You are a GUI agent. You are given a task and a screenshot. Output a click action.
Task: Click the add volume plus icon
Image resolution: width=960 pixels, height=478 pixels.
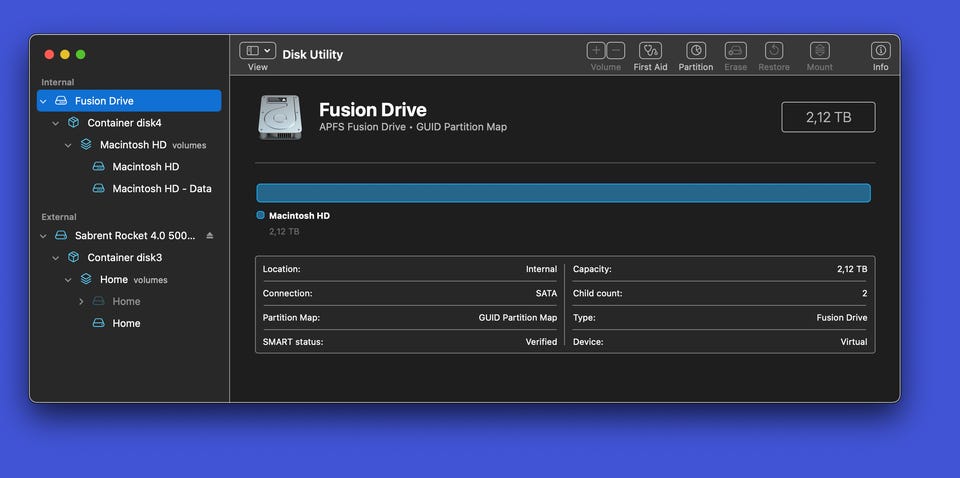point(596,51)
